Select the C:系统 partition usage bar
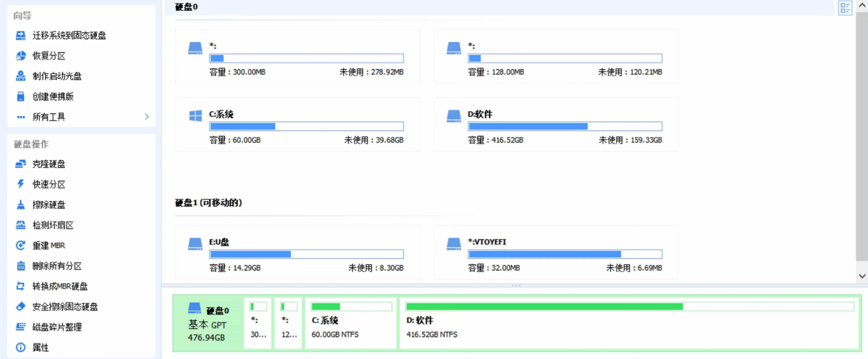Screen dimensions: 868x359 pyautogui.click(x=306, y=126)
